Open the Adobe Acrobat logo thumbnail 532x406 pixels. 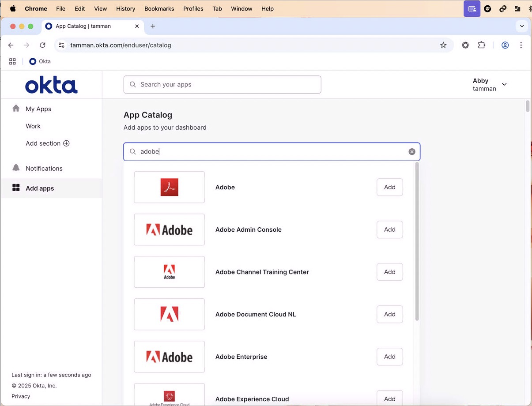click(x=170, y=187)
